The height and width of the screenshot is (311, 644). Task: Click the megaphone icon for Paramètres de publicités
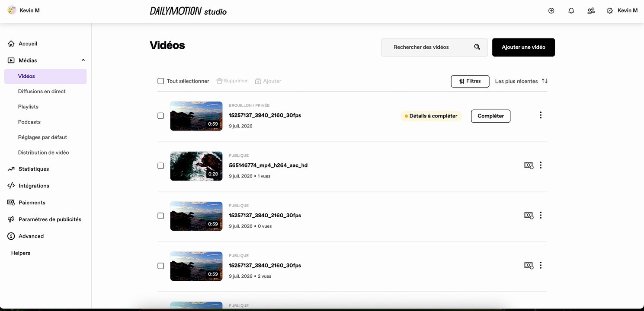11,219
